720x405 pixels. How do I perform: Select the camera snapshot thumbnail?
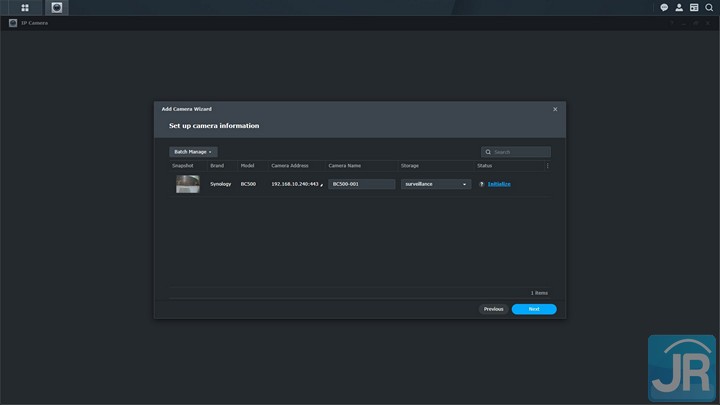coord(187,184)
